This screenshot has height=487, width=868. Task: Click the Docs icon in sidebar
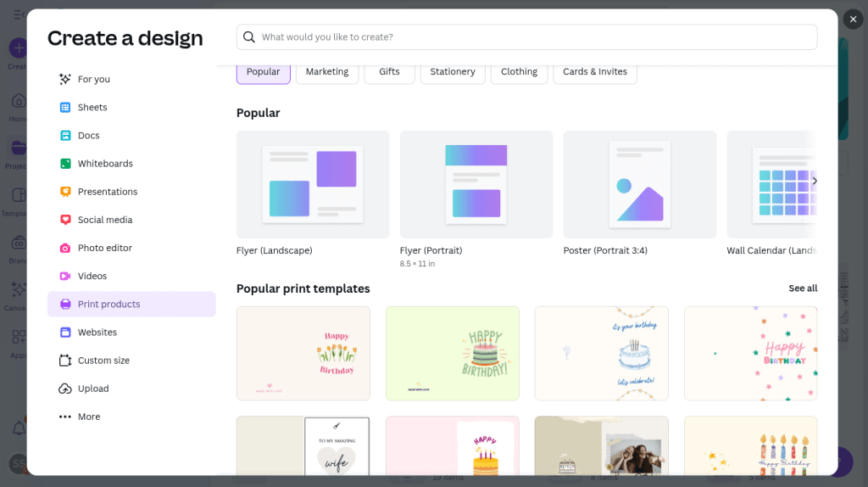point(64,136)
